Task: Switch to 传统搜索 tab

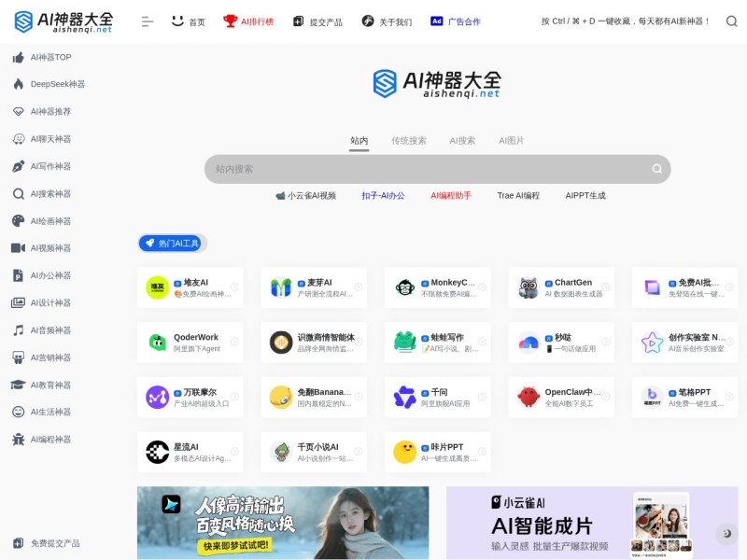Action: coord(409,141)
